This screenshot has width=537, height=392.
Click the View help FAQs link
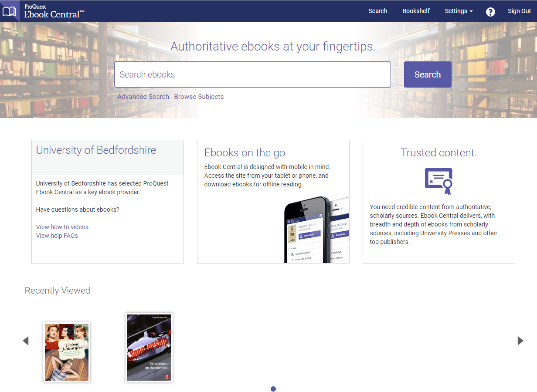click(57, 236)
